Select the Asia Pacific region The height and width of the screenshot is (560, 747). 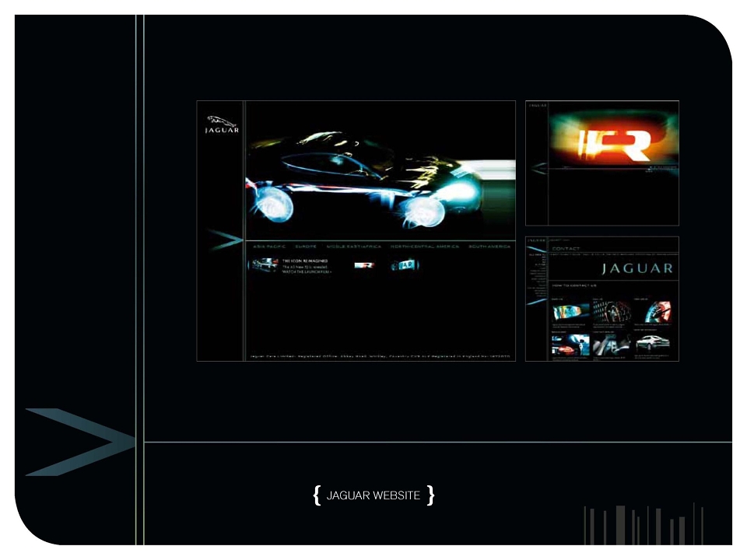click(269, 247)
